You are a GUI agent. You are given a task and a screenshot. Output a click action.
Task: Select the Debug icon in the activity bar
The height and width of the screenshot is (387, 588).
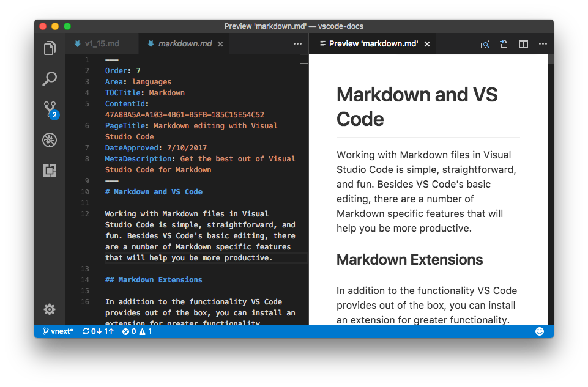click(50, 140)
